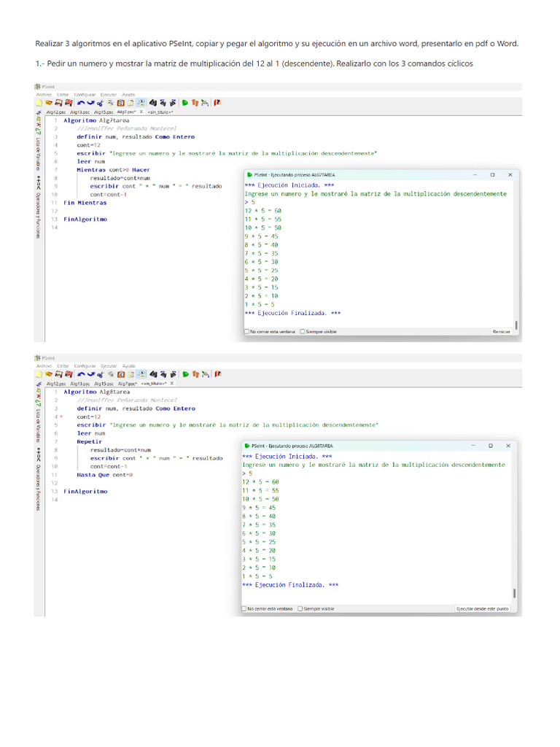Click the Help icon in the top PSeInt toolbar
560x747 pixels.
point(217,104)
